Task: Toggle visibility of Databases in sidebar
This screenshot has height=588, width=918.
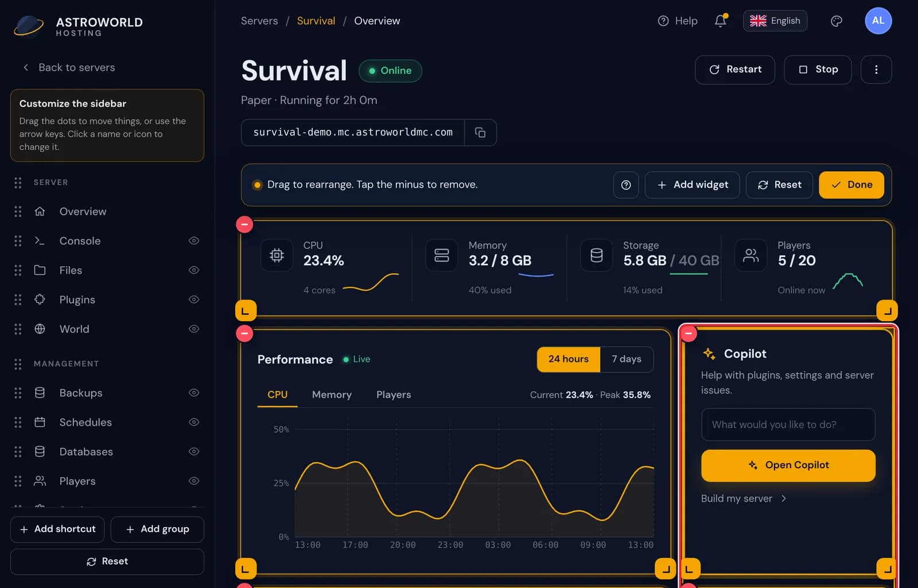Action: click(x=194, y=451)
